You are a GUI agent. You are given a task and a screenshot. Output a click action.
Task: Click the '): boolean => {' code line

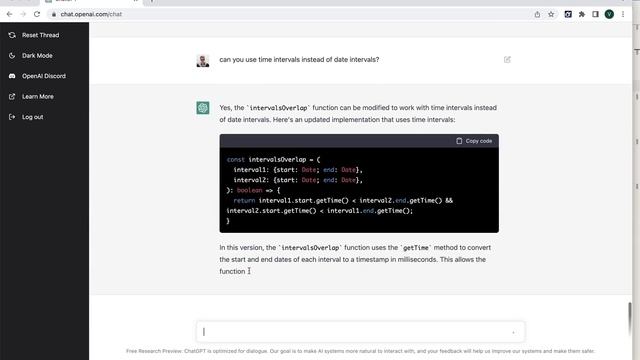click(x=253, y=190)
